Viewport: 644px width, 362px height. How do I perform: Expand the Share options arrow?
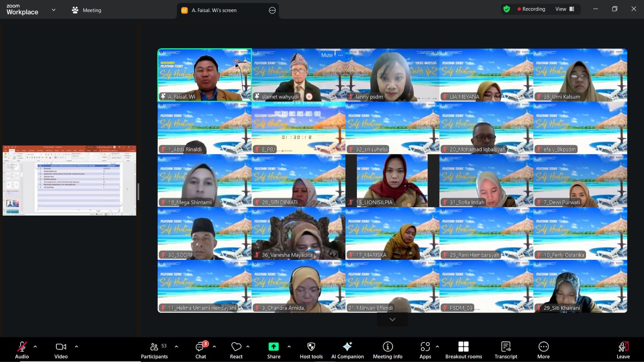pos(289,346)
